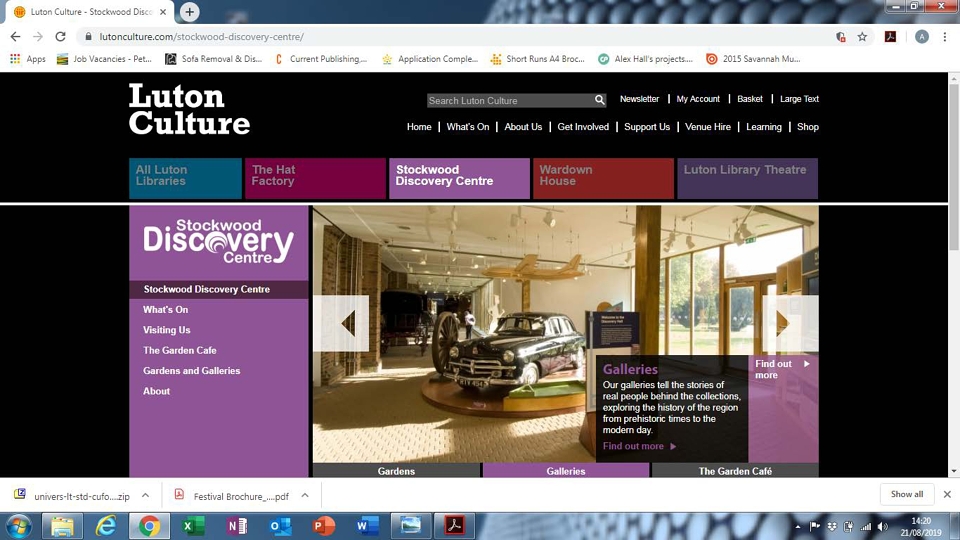Image resolution: width=960 pixels, height=540 pixels.
Task: Open the Apps bookmarks shortcut
Action: (x=28, y=59)
